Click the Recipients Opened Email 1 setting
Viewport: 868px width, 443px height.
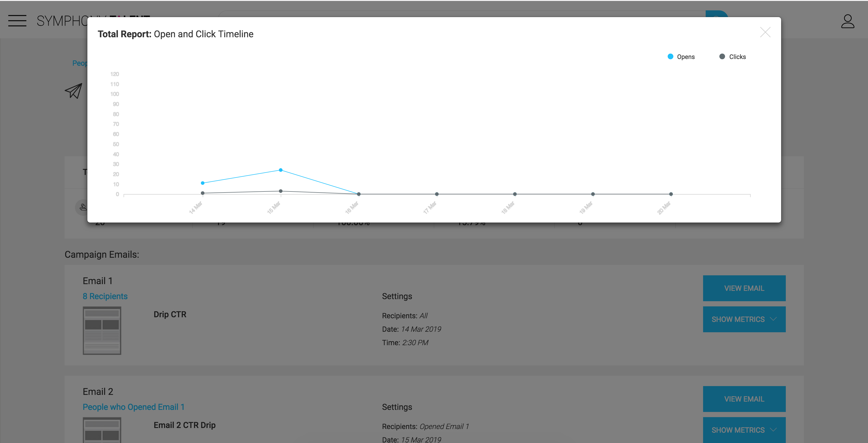click(x=425, y=426)
